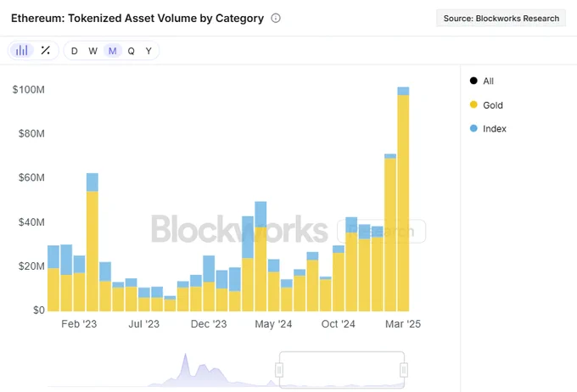Click the info icon beside chart title

(276, 18)
